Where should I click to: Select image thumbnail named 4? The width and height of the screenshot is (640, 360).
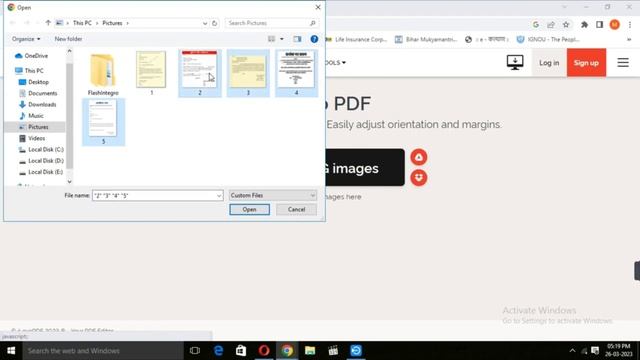pos(296,73)
